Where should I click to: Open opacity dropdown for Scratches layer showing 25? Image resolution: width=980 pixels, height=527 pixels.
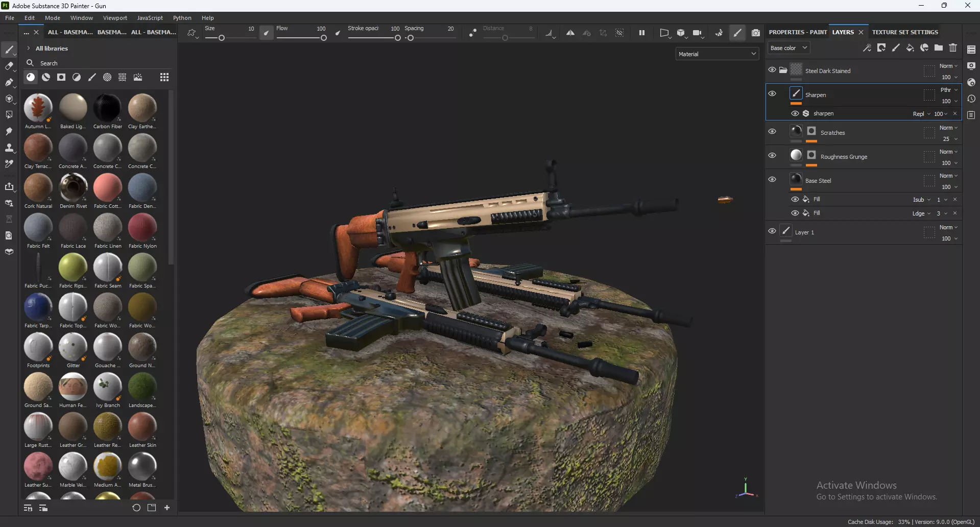[950, 139]
